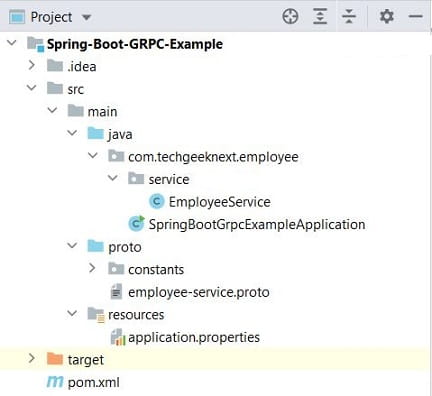Collapse the Spring-Boot-GRPC-Example root node
Image resolution: width=432 pixels, height=396 pixels.
12,43
